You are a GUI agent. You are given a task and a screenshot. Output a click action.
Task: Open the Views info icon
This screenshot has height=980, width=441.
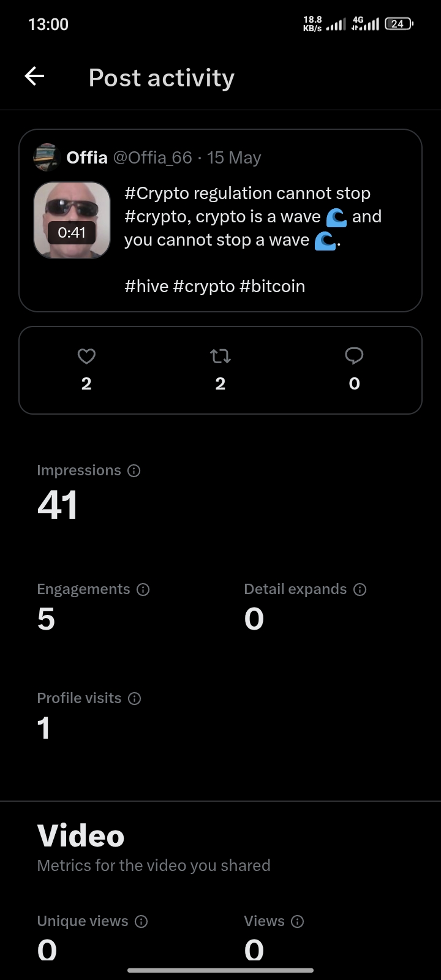(x=297, y=921)
